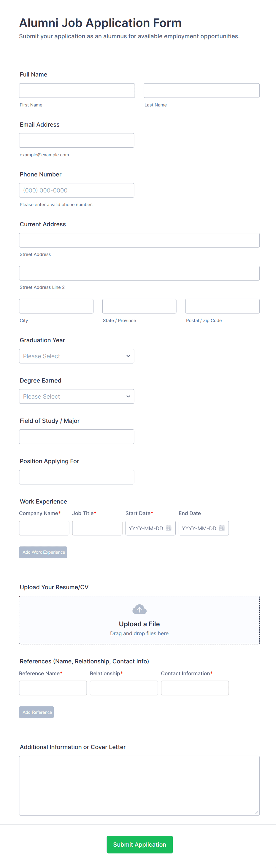Viewport: 276px width, 868px height.
Task: Select the City input field
Action: [56, 306]
